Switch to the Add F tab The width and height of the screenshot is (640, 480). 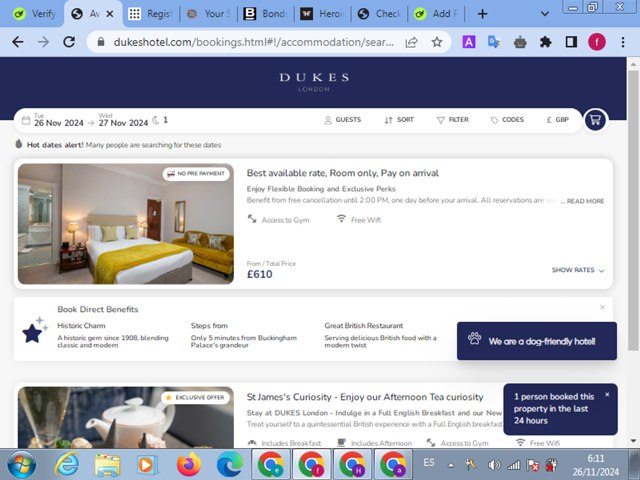(436, 14)
